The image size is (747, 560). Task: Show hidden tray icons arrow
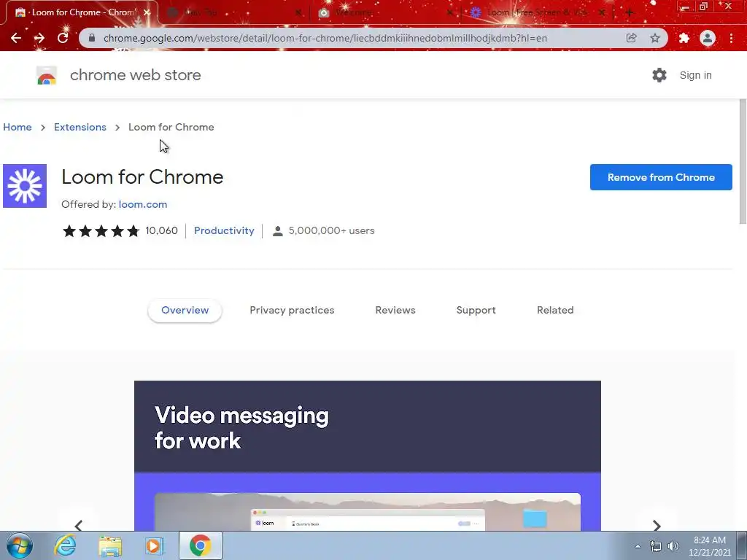click(638, 546)
